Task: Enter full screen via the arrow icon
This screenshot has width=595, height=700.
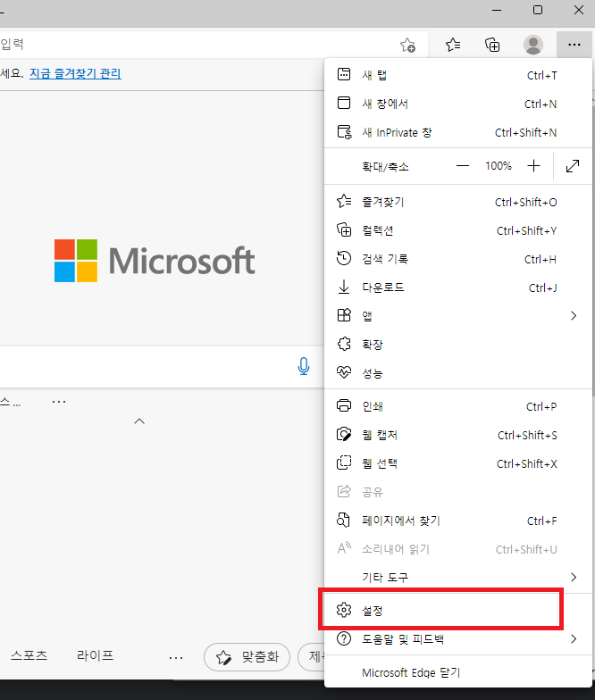Action: click(x=573, y=166)
